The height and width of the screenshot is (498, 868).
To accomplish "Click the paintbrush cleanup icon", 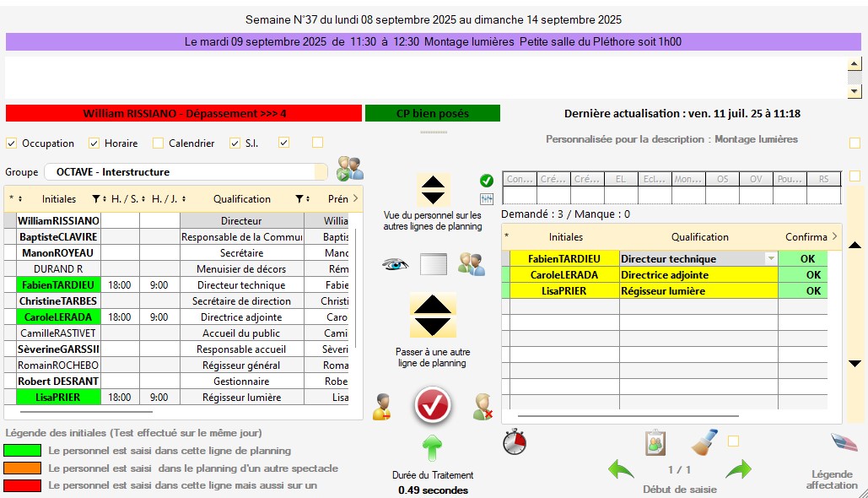I will click(704, 441).
